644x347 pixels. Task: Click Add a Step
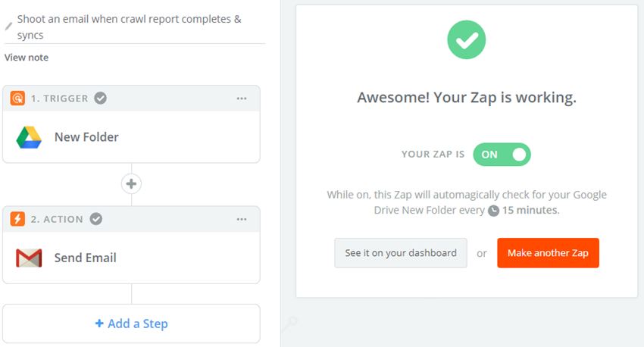131,324
